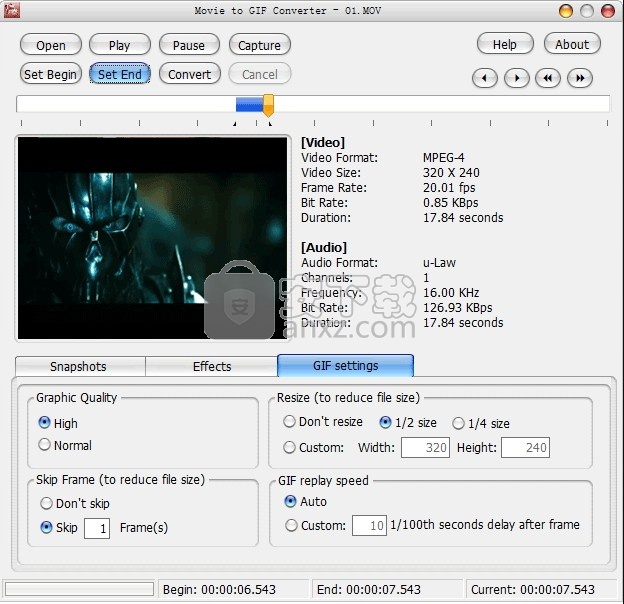
Task: Show the About dialog
Action: pos(572,44)
